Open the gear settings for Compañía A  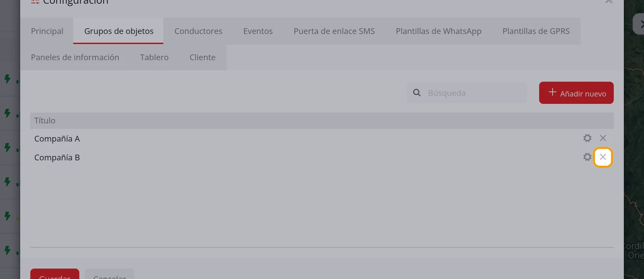tap(587, 138)
